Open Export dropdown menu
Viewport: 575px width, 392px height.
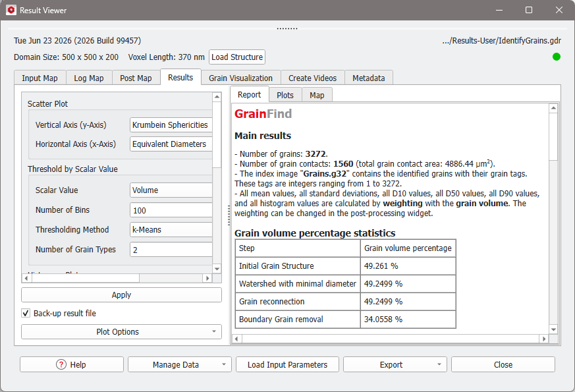click(395, 364)
